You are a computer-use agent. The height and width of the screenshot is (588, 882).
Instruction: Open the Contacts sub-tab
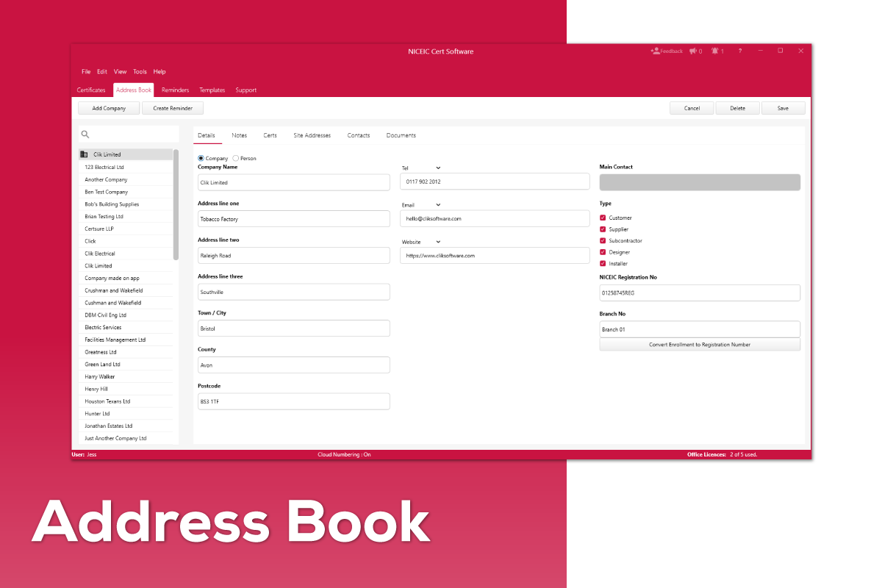click(359, 135)
